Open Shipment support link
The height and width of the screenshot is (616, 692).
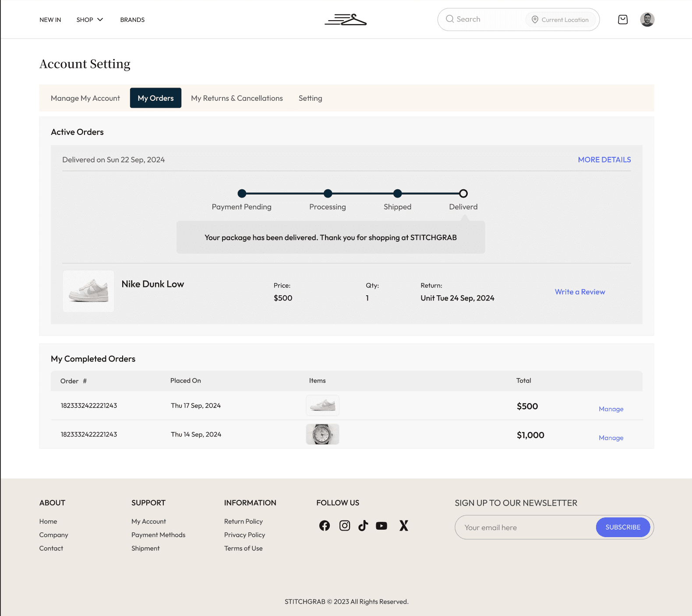145,549
